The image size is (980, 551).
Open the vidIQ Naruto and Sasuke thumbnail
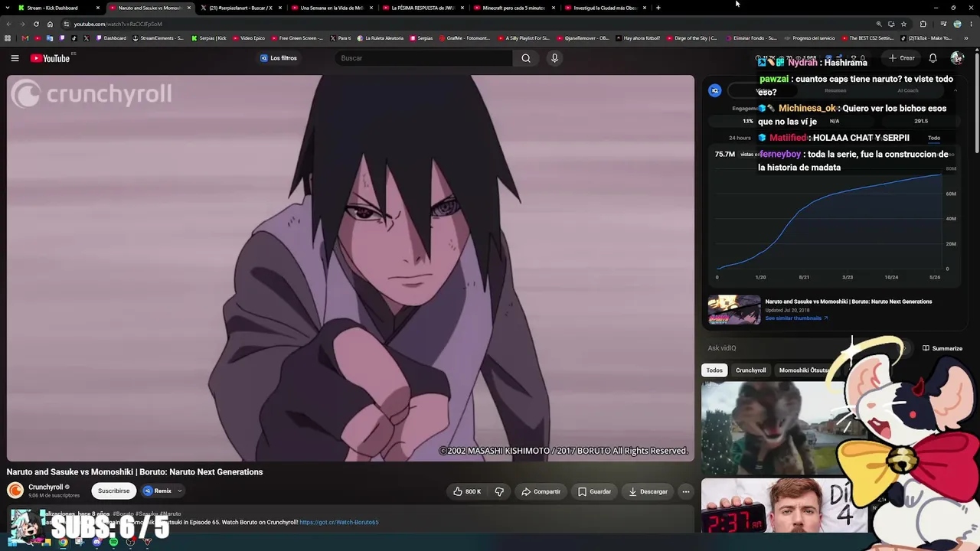[734, 310]
